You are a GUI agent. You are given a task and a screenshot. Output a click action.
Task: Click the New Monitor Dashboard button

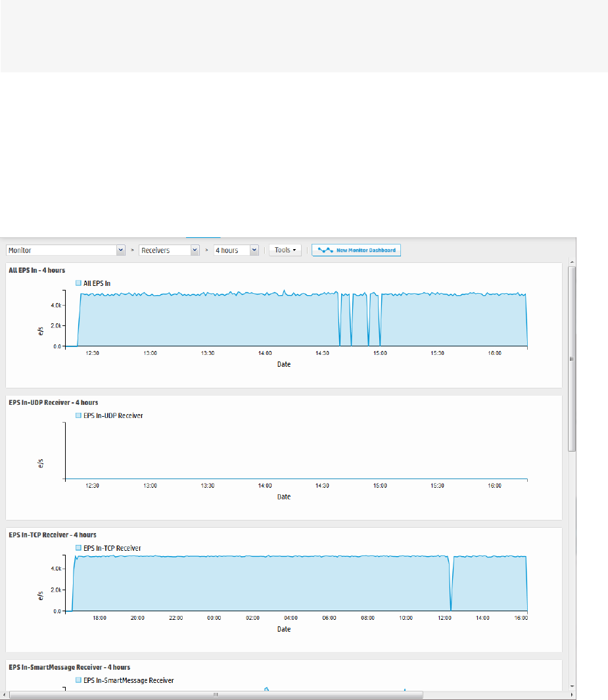tap(356, 250)
